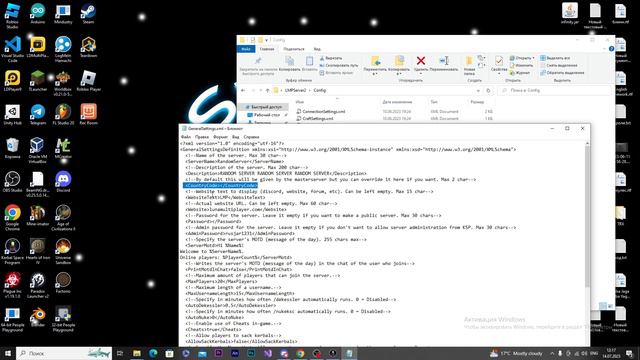This screenshot has height=360, width=640.
Task: Launch Oracle VM VirtualBox from the desktop
Action: pyautogui.click(x=38, y=150)
